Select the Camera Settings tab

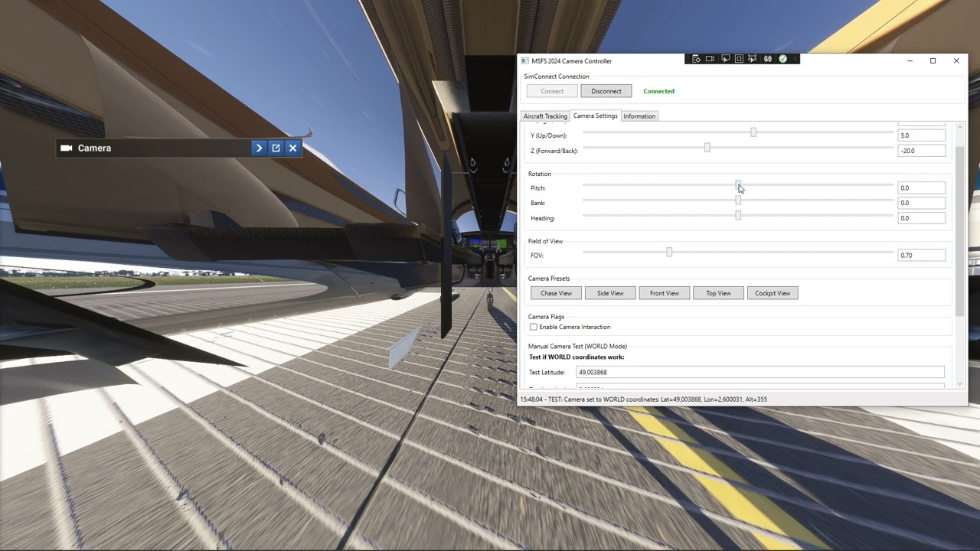(x=595, y=116)
